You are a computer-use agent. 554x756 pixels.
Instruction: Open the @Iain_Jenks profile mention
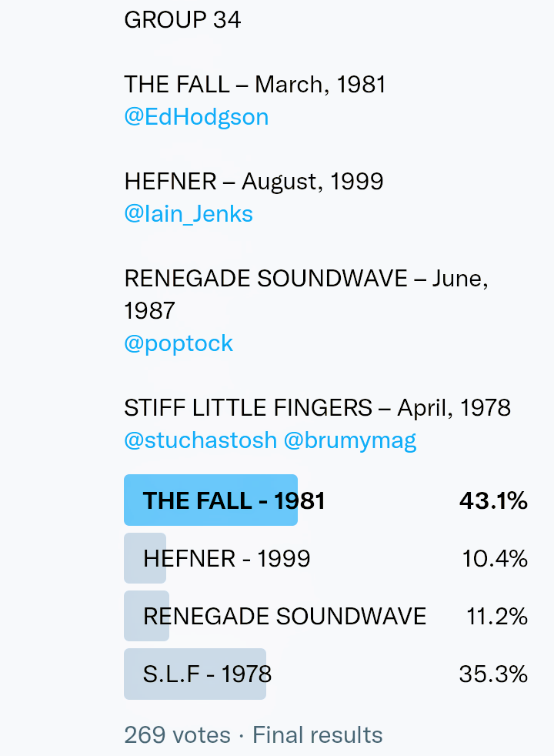pyautogui.click(x=189, y=213)
